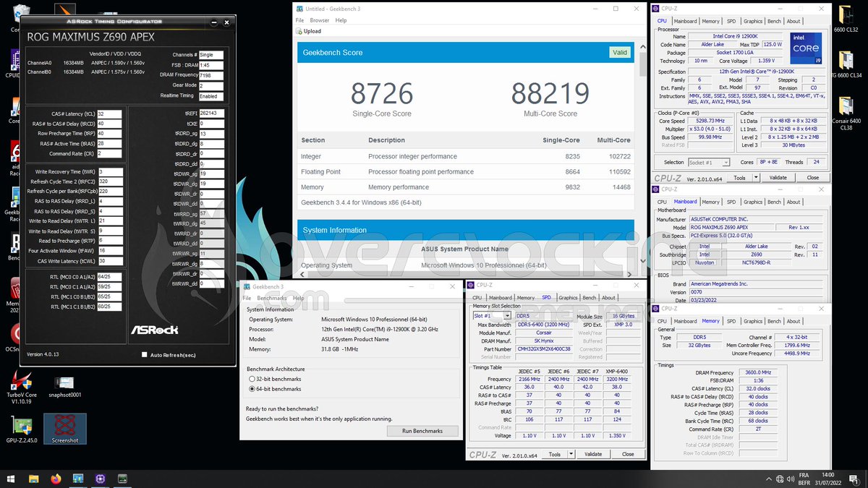Switch to Bench tab in top CPU-Z window

pyautogui.click(x=774, y=21)
